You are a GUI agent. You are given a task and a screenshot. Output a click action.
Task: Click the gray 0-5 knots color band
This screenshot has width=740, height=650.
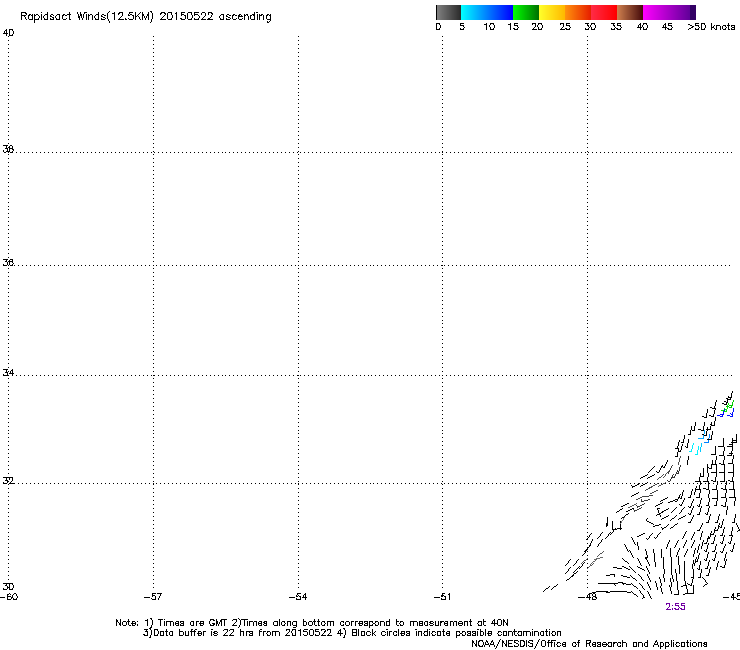448,12
